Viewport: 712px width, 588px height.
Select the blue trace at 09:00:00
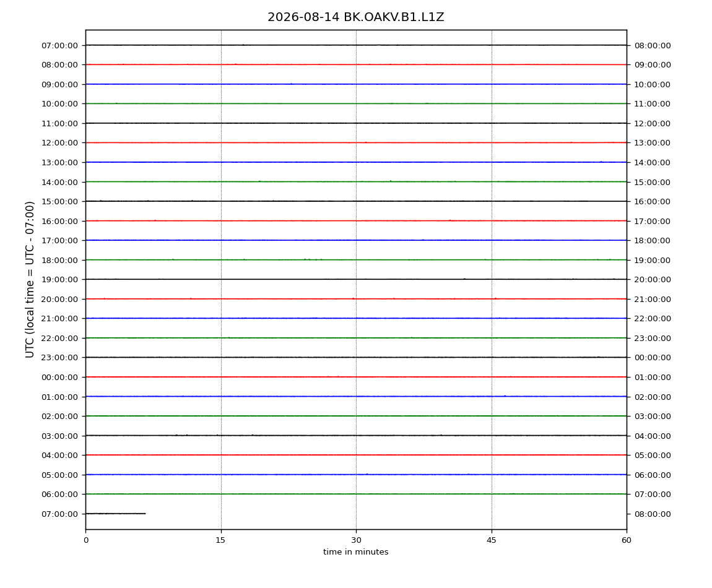(356, 84)
